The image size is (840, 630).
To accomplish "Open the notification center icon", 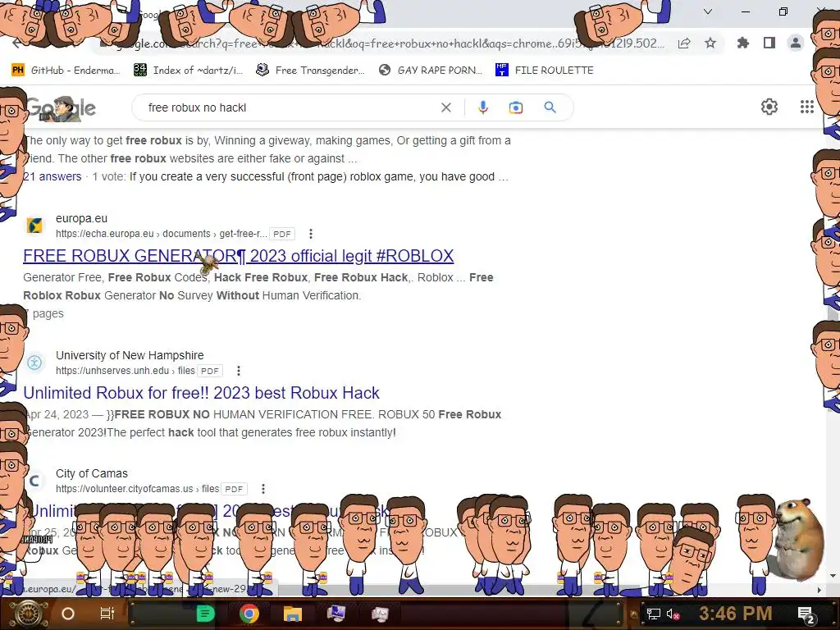I will [x=806, y=614].
